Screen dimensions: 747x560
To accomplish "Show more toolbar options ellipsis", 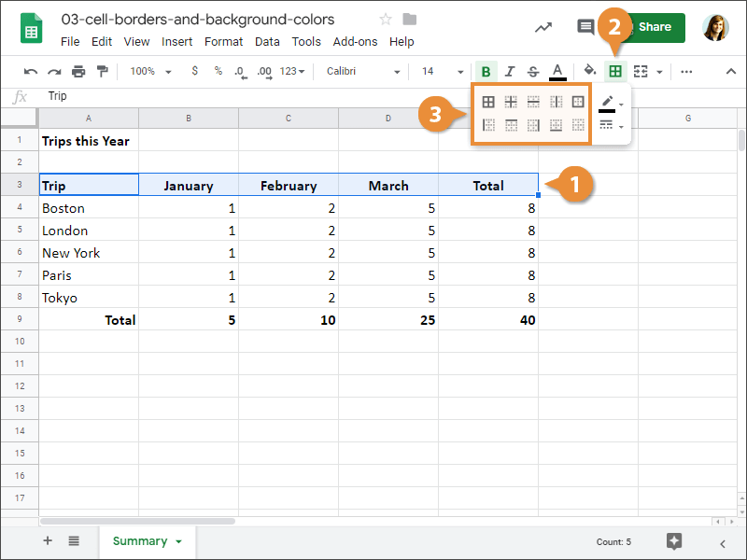I will tap(686, 72).
